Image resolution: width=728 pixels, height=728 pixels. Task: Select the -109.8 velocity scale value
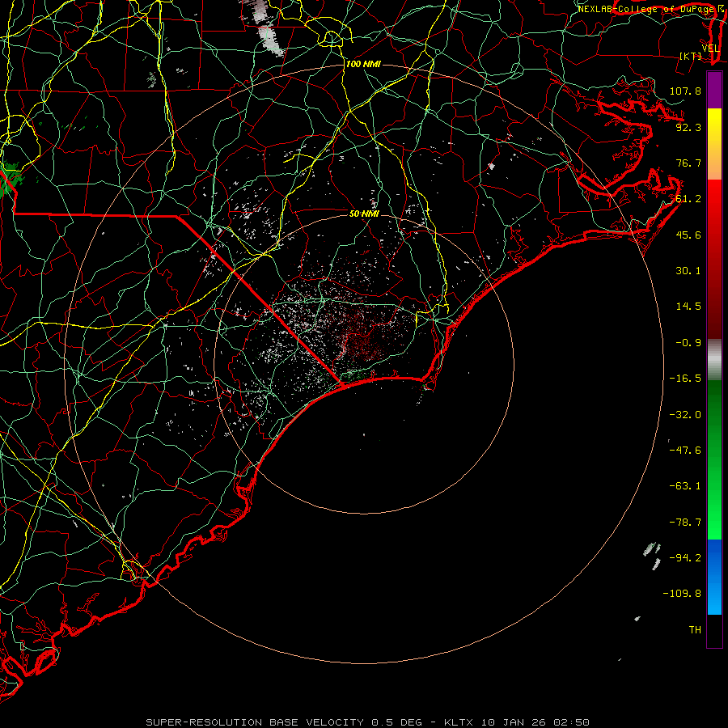tap(682, 594)
